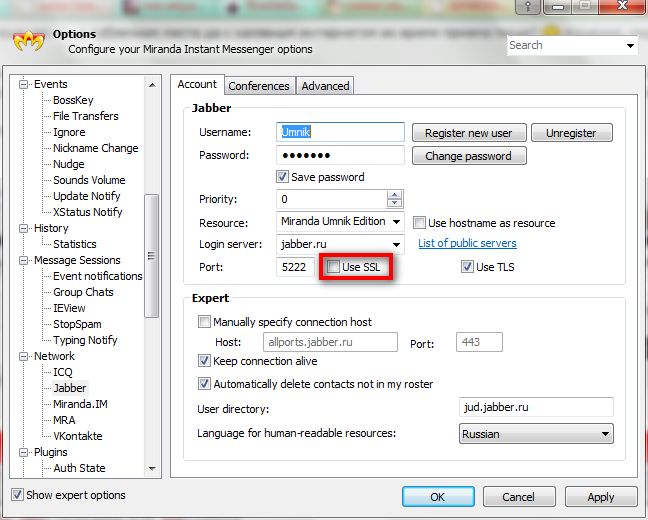Click Change password button
This screenshot has height=520, width=648.
[469, 156]
